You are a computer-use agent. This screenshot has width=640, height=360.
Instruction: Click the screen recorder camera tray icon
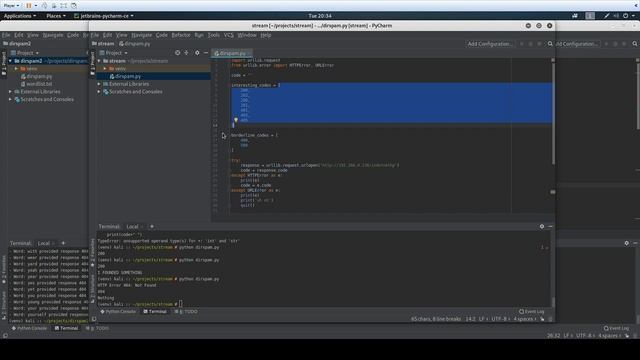click(575, 16)
